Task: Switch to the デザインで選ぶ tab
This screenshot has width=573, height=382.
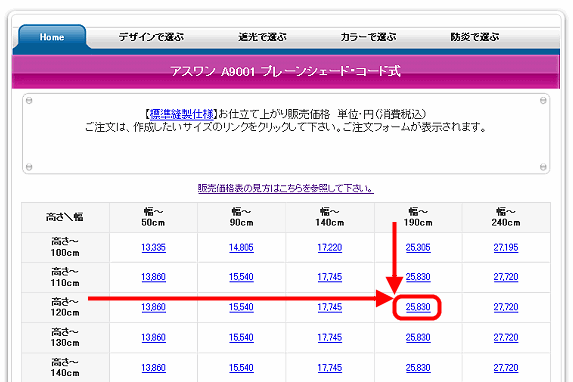Action: pos(151,37)
